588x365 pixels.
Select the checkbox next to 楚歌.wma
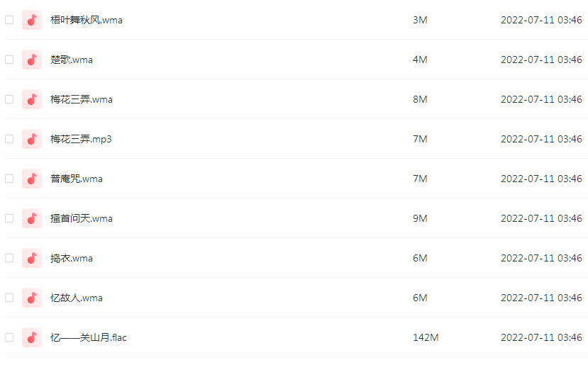[9, 60]
